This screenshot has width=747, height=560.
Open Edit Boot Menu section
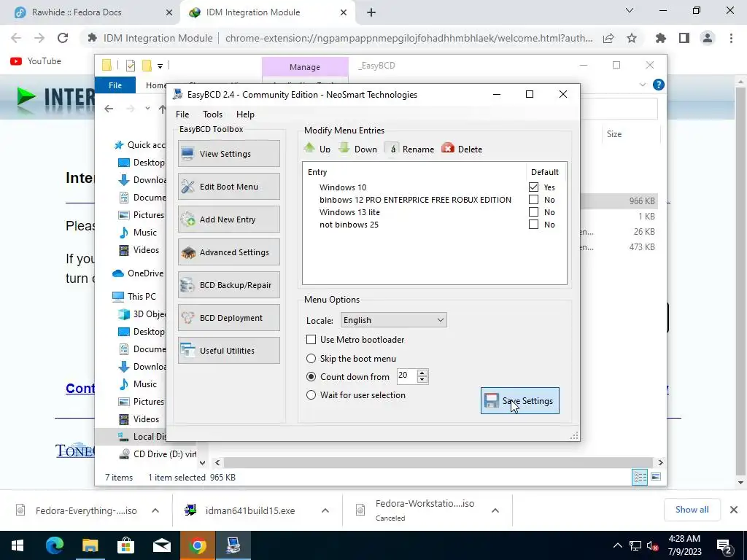228,186
